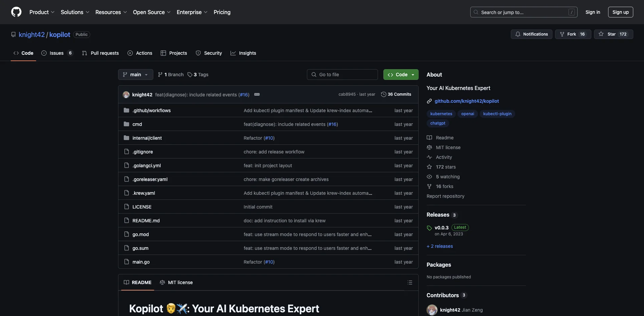Select the kubernetes topic tag
Viewport: 644px width, 316px height.
[441, 114]
